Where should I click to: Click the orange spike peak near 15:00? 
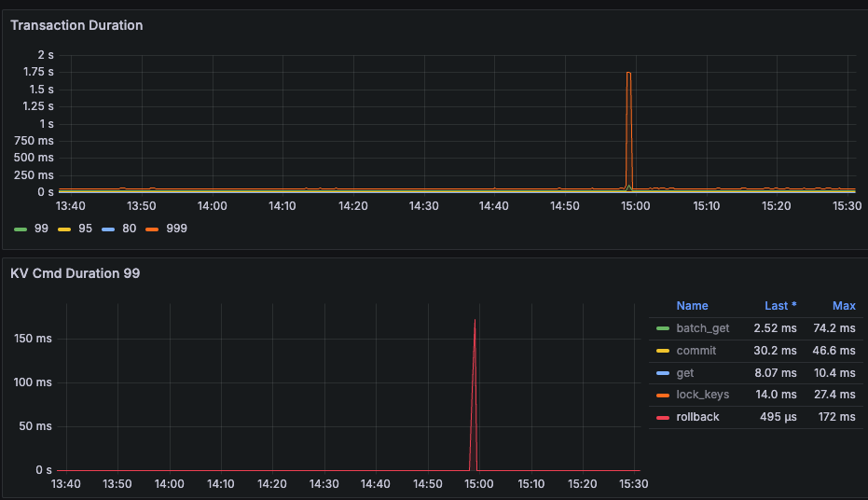(628, 73)
